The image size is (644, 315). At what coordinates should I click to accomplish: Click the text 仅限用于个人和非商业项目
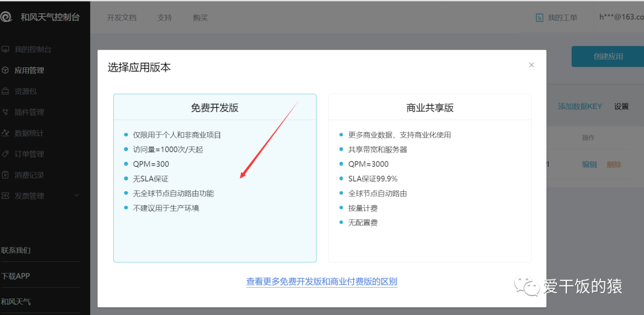click(x=177, y=135)
